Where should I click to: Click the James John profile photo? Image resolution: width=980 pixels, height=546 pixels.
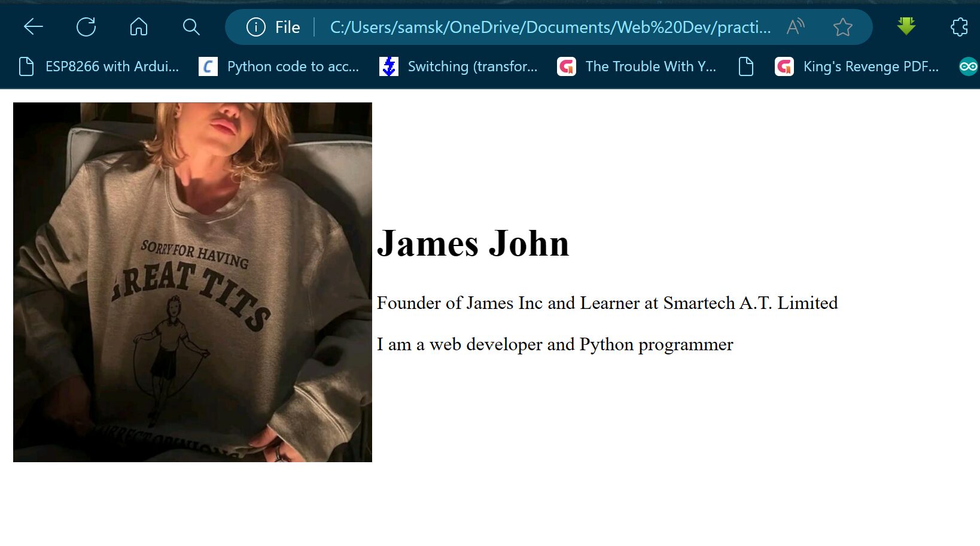point(192,281)
